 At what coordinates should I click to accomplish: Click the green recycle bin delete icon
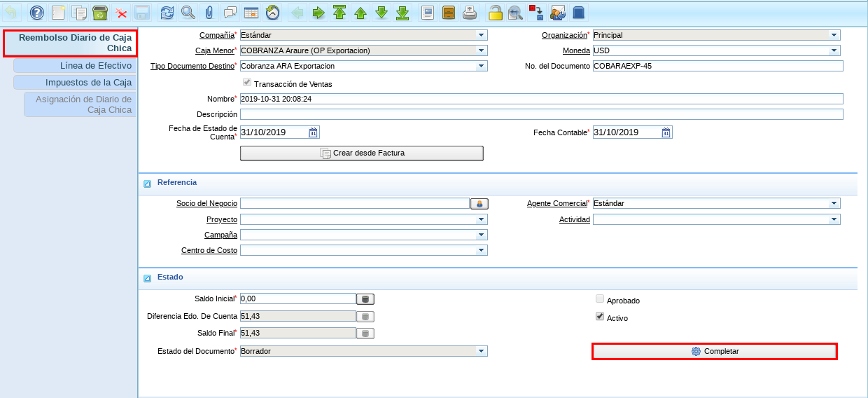click(100, 13)
